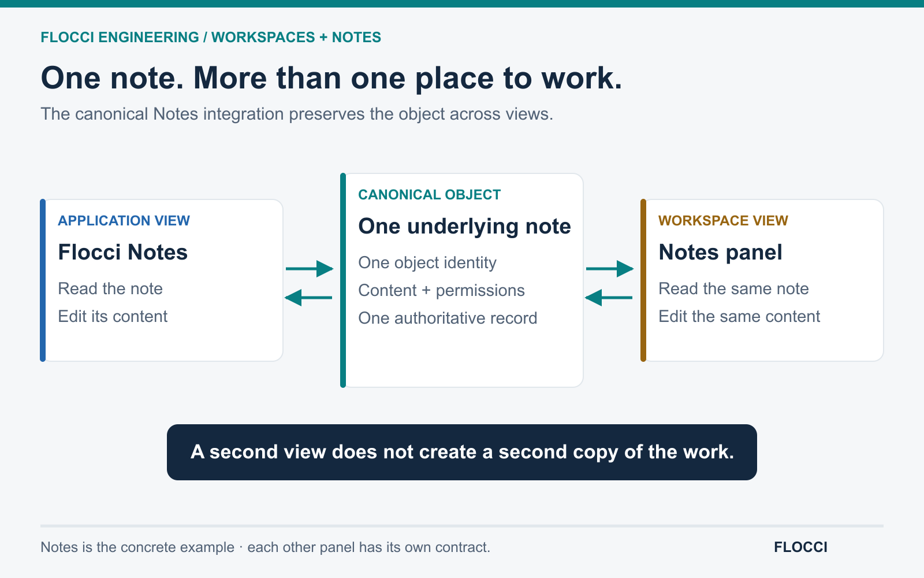This screenshot has width=924, height=578.
Task: Click the subtitle about canonical Notes integration
Action: (297, 114)
